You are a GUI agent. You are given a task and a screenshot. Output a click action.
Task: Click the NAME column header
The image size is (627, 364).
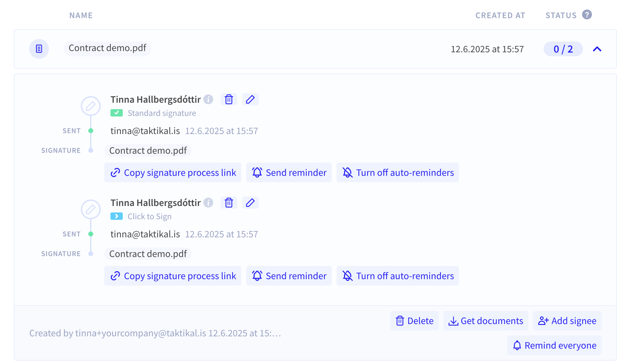81,15
